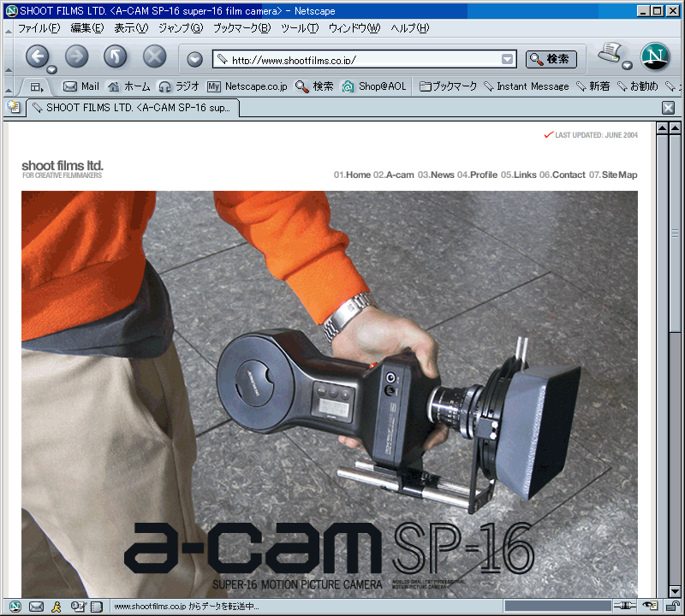Open the ツール(T) menu
The width and height of the screenshot is (685, 616).
coord(300,28)
